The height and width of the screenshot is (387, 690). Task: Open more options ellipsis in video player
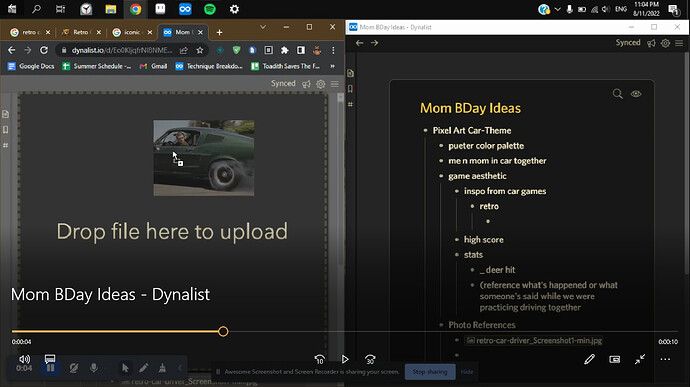(x=665, y=359)
